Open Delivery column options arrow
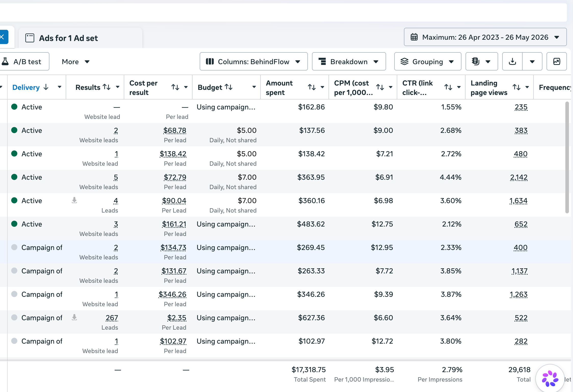 point(60,87)
